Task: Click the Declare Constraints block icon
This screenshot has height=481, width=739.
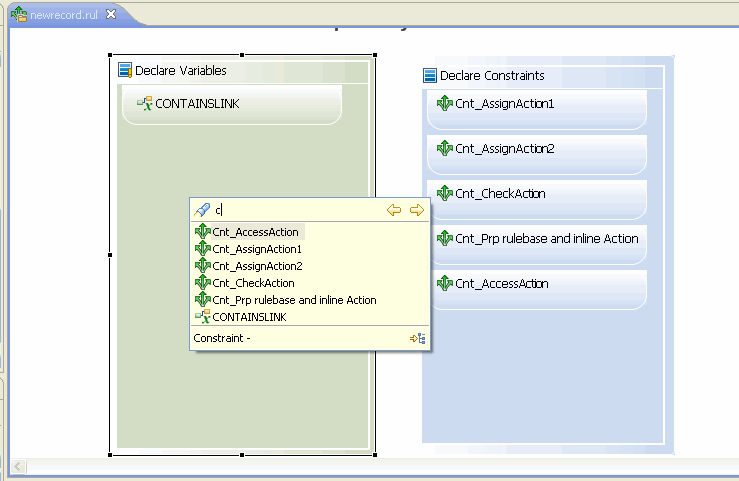Action: (430, 75)
